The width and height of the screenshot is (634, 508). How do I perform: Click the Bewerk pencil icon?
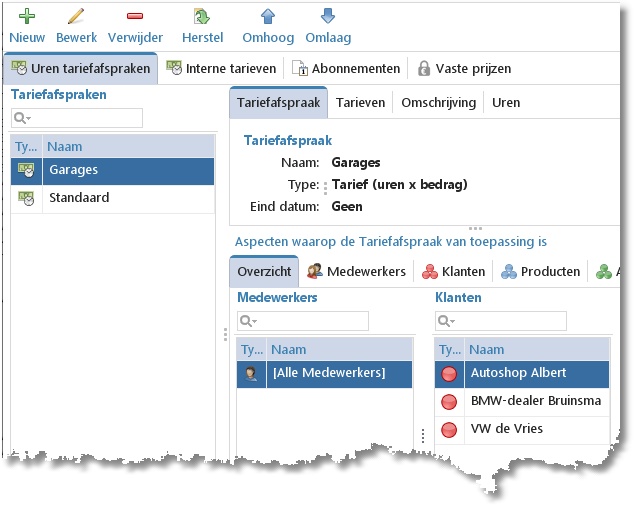pyautogui.click(x=76, y=16)
